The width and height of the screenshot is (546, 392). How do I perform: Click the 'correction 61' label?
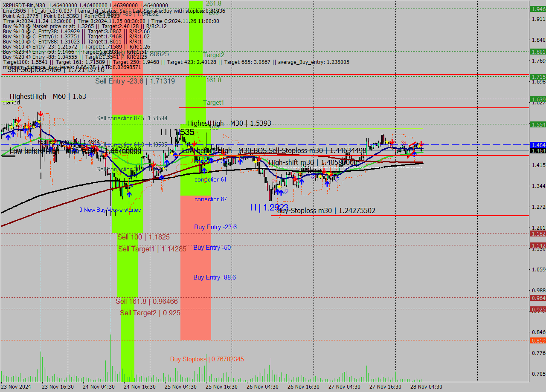pos(210,179)
